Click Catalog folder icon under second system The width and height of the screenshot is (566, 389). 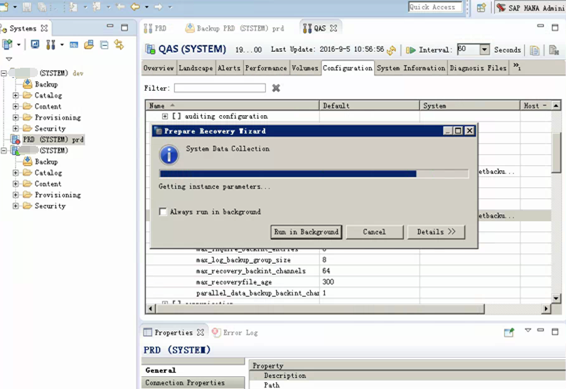(x=27, y=172)
